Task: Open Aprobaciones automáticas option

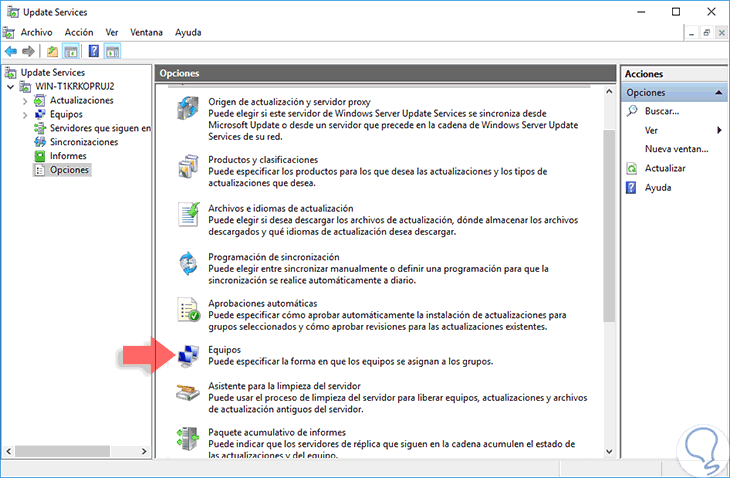Action: point(263,303)
